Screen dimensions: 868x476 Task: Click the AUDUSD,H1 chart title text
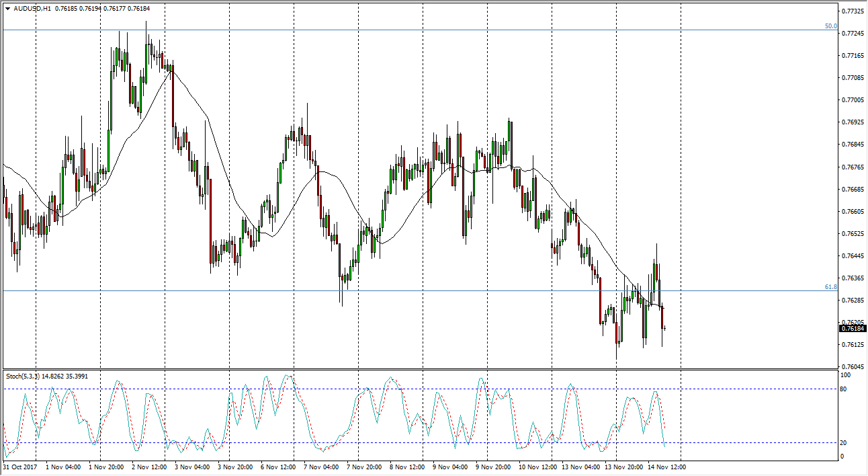click(x=32, y=9)
